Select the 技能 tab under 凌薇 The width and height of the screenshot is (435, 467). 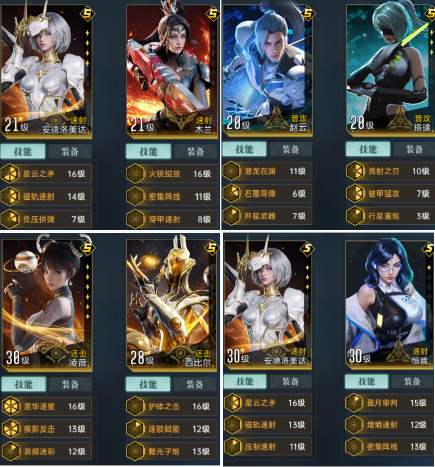click(x=23, y=384)
